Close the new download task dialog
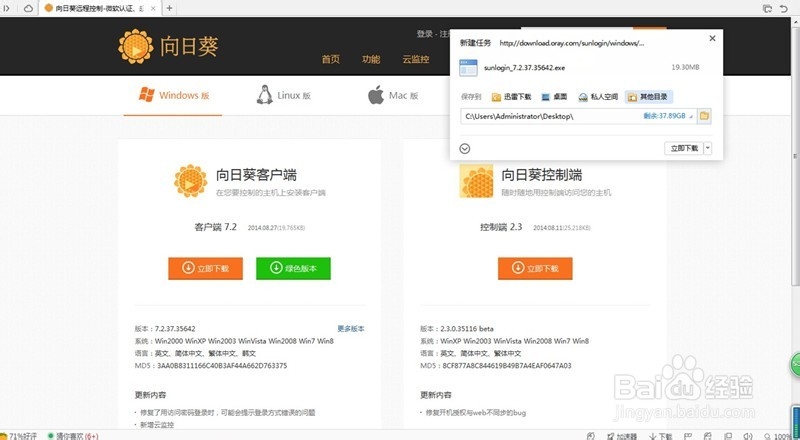This screenshot has height=440, width=800. tap(712, 38)
